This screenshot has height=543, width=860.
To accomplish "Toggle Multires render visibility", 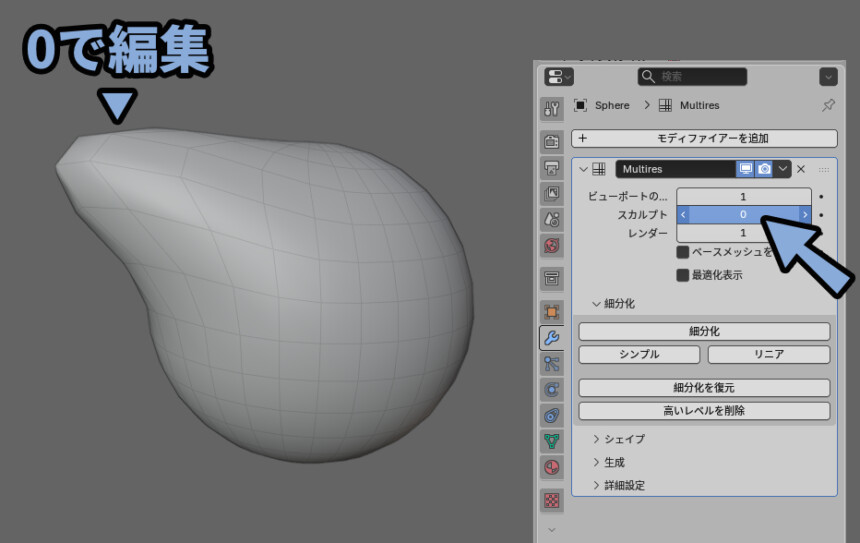I will (764, 169).
